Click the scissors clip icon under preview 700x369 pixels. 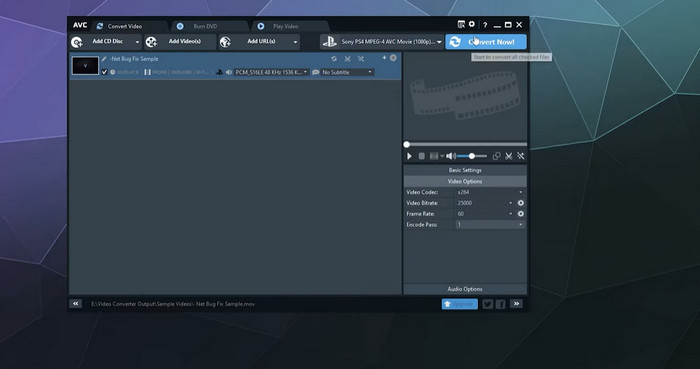tap(508, 156)
